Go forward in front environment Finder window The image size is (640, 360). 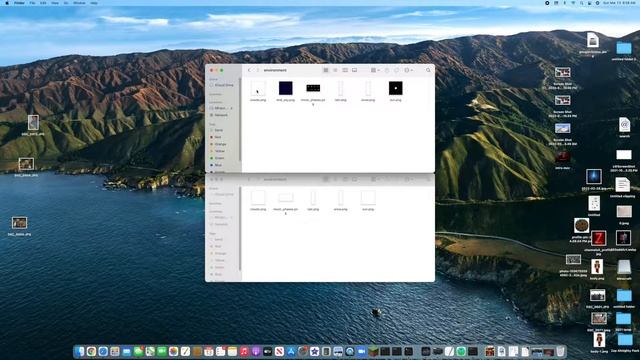pyautogui.click(x=257, y=70)
